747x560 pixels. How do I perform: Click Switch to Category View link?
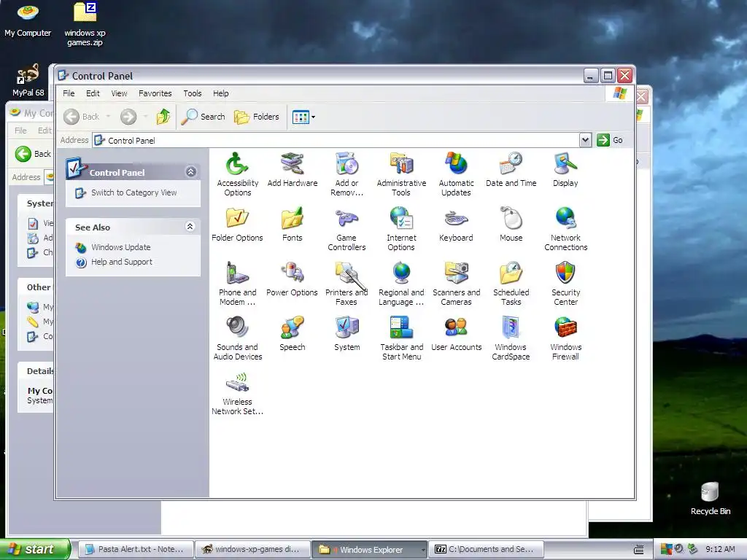click(134, 192)
